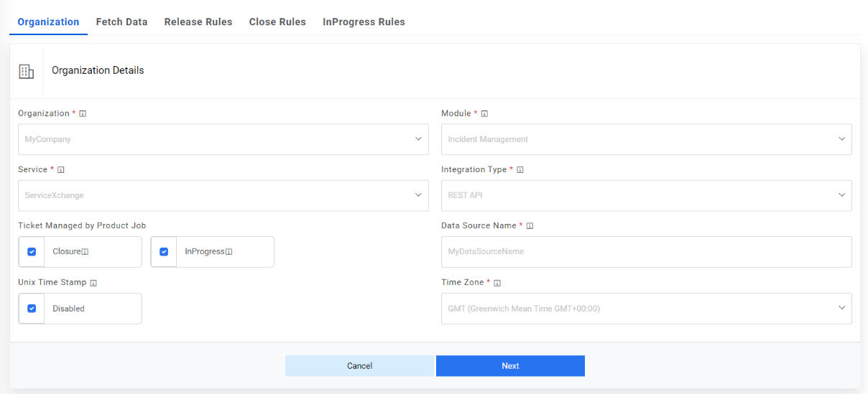Click info icon beside Integration Type label
Viewport: 868px width, 394px height.
coord(520,170)
